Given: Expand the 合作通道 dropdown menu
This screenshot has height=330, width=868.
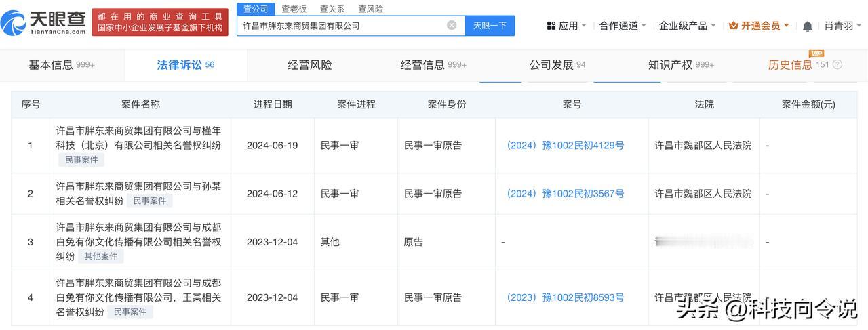Looking at the screenshot, I should click(x=623, y=26).
